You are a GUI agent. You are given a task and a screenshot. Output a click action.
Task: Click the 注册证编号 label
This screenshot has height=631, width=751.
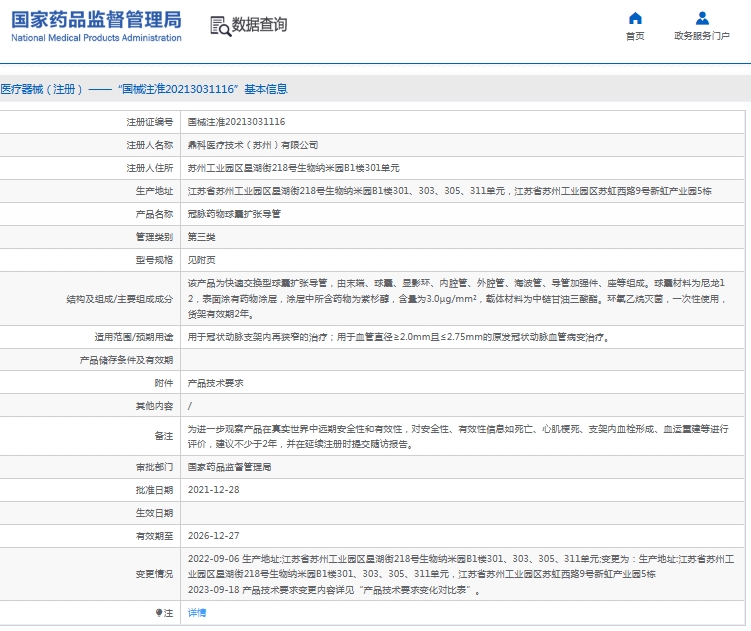[x=149, y=122]
